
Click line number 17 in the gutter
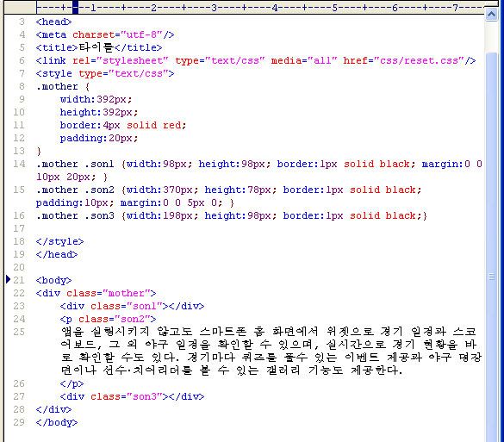point(19,228)
